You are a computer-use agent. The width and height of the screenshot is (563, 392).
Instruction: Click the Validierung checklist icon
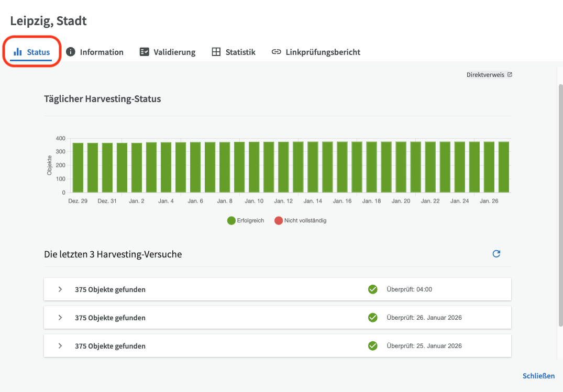(x=144, y=52)
